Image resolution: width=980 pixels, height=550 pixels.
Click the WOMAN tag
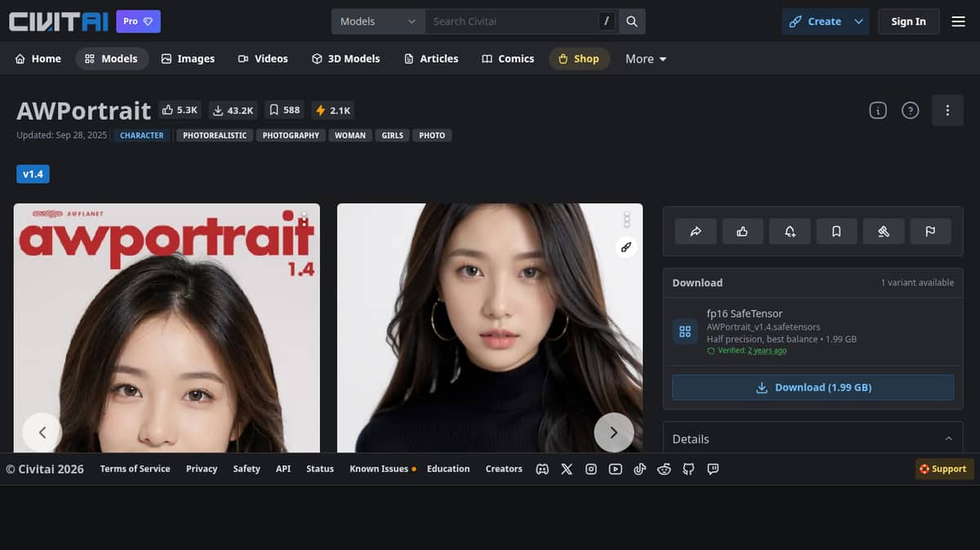coord(350,135)
